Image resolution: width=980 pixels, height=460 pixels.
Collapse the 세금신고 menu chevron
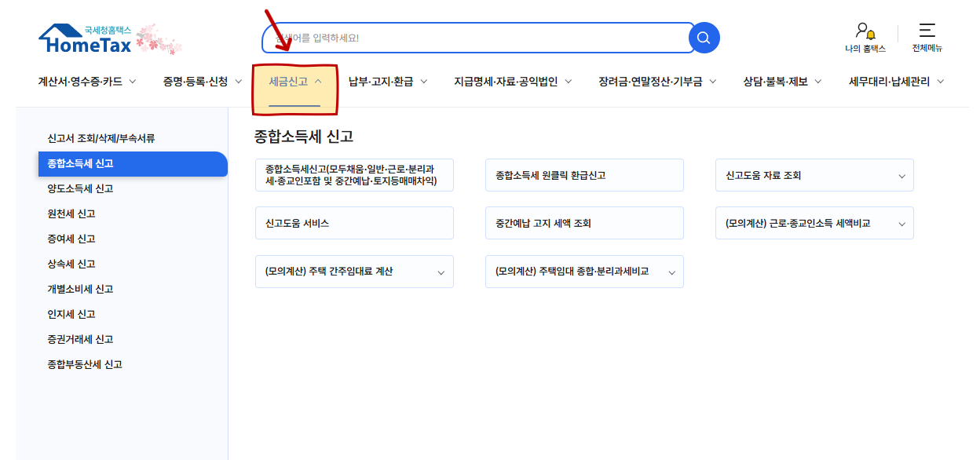click(319, 80)
